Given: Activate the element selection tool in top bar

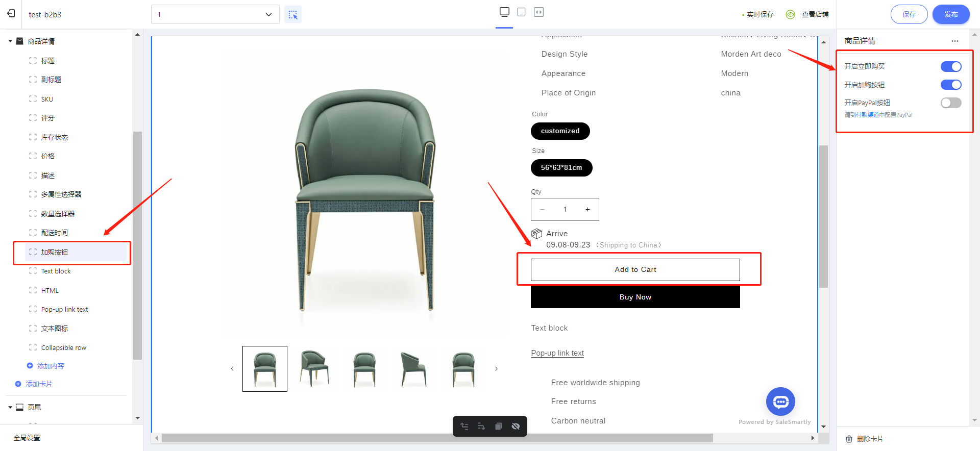Looking at the screenshot, I should tap(293, 14).
